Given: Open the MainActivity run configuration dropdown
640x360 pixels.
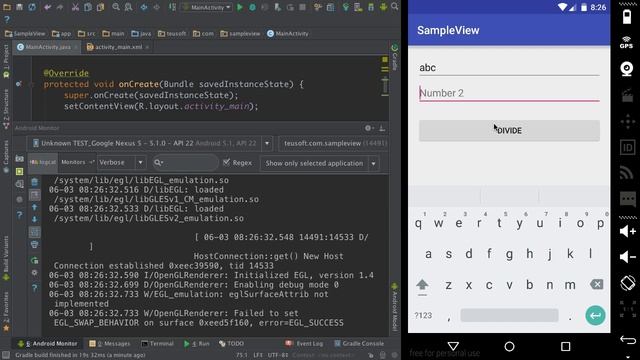Looking at the screenshot, I should click(x=207, y=7).
